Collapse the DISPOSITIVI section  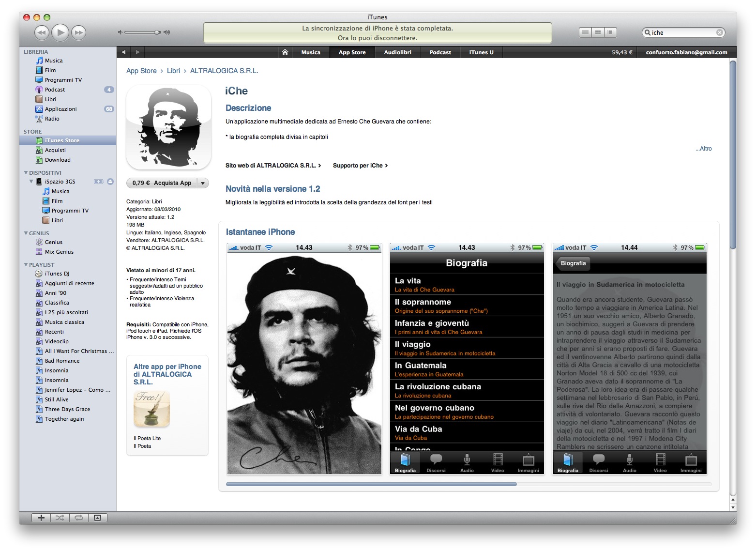pyautogui.click(x=26, y=172)
